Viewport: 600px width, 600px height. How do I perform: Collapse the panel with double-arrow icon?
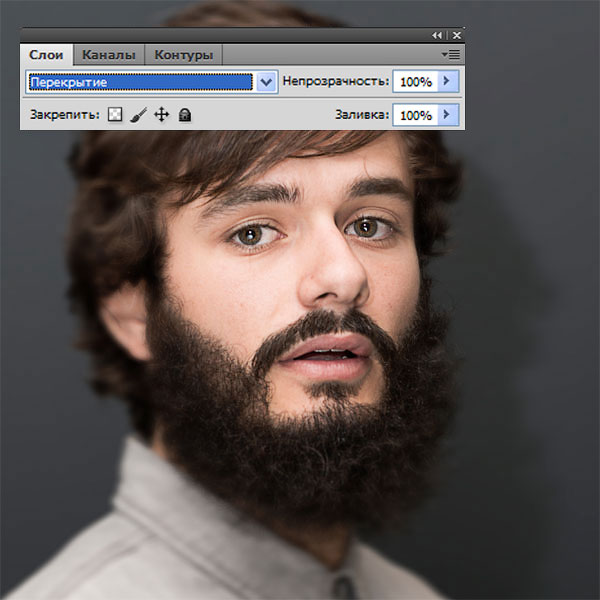click(x=437, y=36)
